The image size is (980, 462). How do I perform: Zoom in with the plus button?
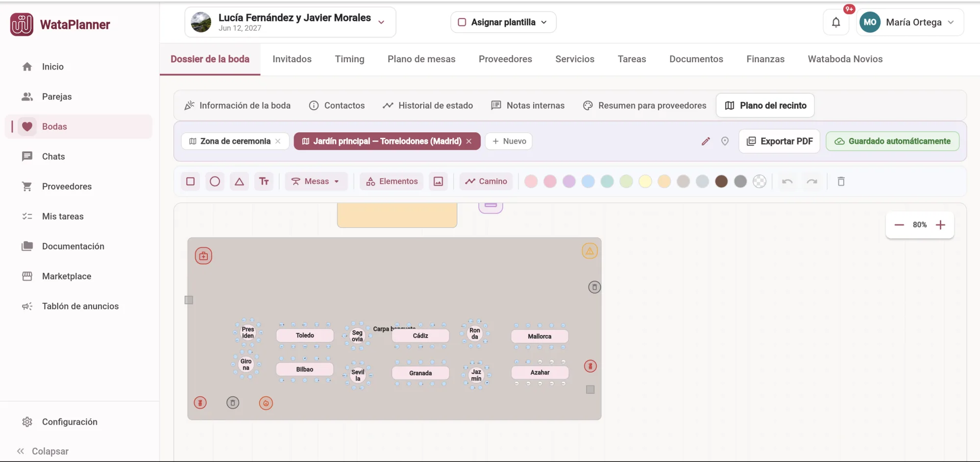pyautogui.click(x=940, y=225)
